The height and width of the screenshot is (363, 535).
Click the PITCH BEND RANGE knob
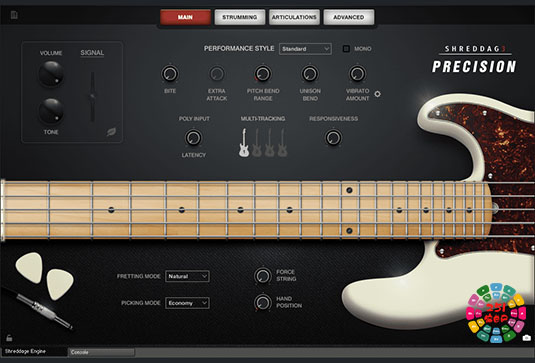[x=263, y=74]
